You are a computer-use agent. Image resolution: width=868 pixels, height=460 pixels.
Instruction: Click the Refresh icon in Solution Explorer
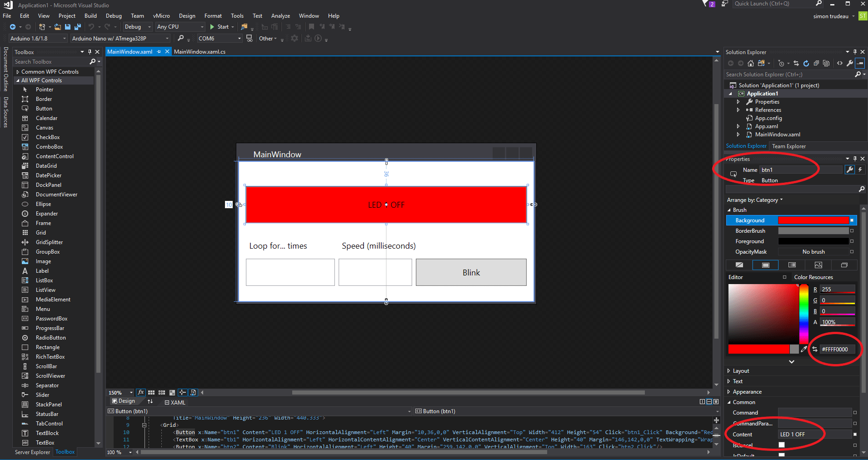tap(805, 63)
